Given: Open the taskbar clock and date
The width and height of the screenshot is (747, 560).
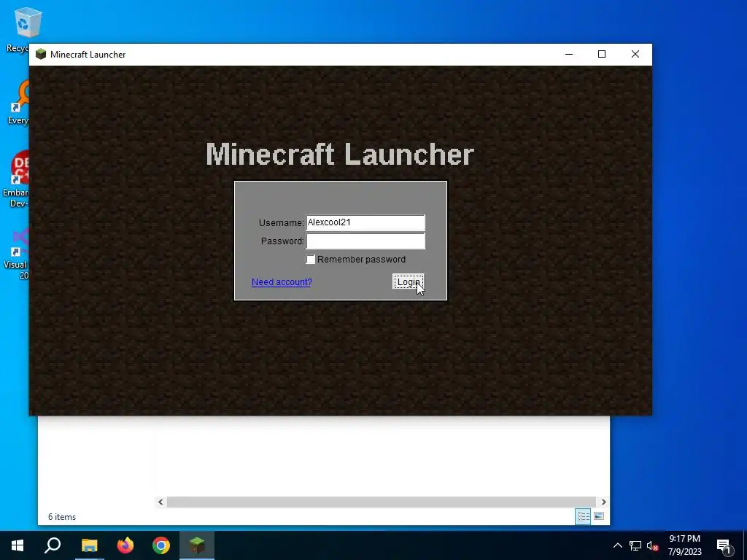Looking at the screenshot, I should coord(684,545).
